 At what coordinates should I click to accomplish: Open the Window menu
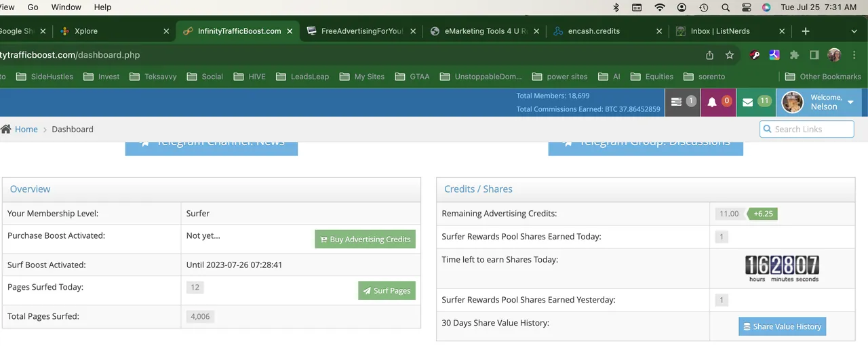(66, 7)
